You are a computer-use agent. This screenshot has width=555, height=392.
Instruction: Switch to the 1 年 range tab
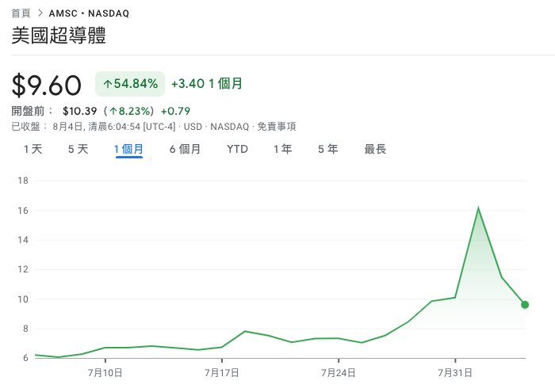[283, 149]
